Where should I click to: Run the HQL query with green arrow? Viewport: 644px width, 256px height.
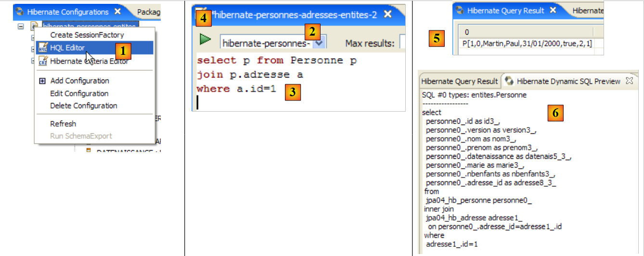206,39
